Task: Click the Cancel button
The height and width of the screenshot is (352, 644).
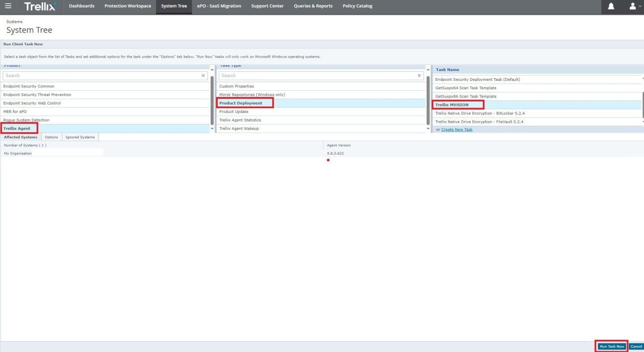Action: 636,346
